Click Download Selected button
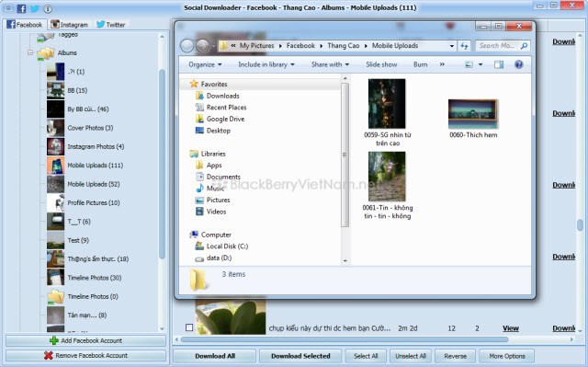 pos(300,356)
